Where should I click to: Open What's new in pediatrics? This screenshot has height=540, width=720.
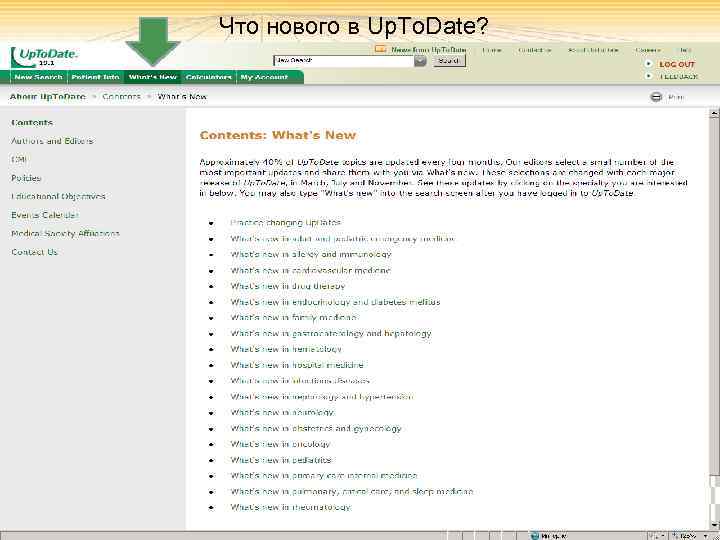point(281,460)
